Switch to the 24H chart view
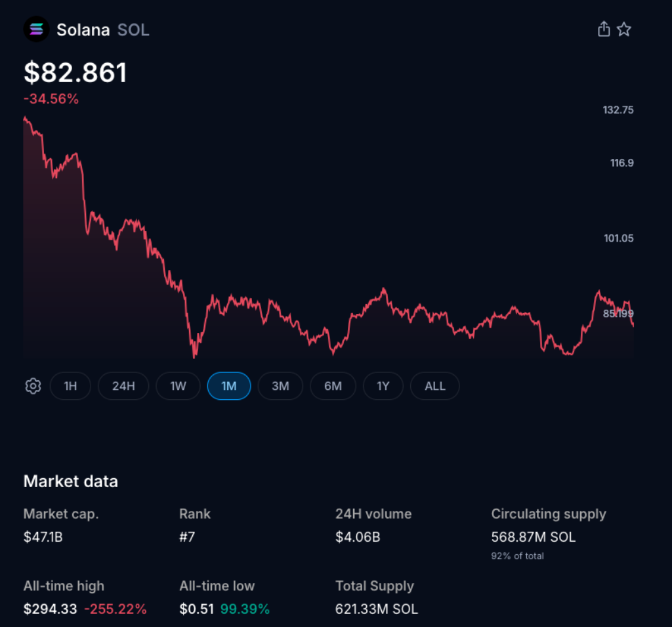This screenshot has height=627, width=672. click(123, 386)
